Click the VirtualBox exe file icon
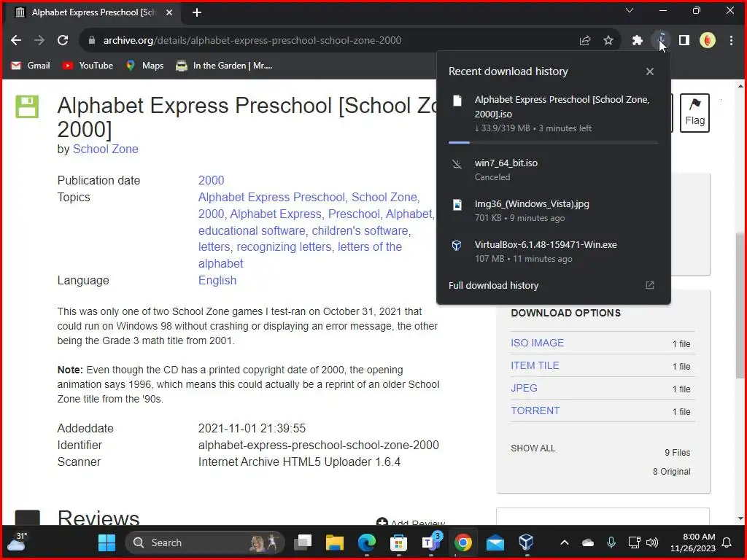Screen dimensions: 747x560 457,245
